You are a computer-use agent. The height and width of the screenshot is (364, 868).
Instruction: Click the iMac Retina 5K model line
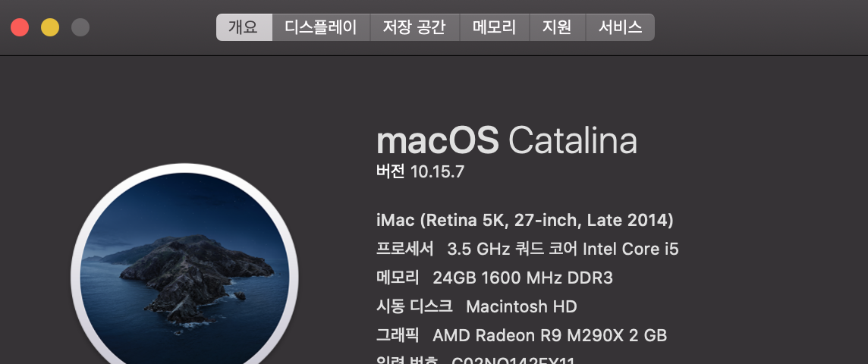[x=524, y=221]
